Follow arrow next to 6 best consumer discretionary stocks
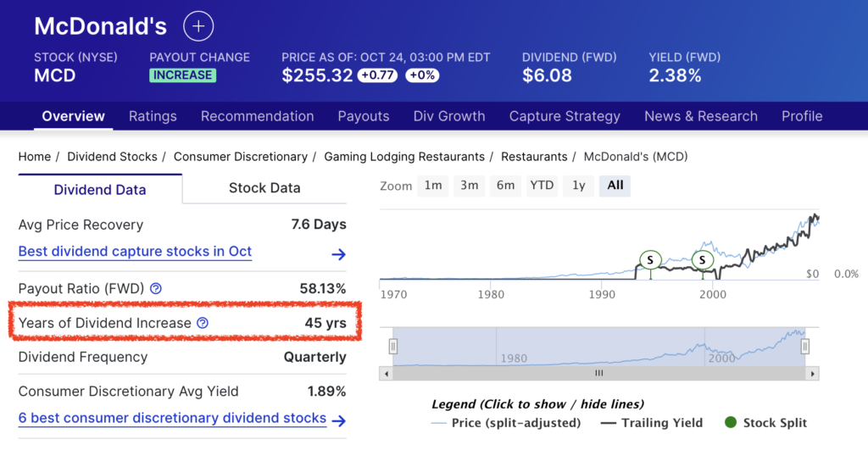Screen dimensions: 868x456 tap(338, 420)
